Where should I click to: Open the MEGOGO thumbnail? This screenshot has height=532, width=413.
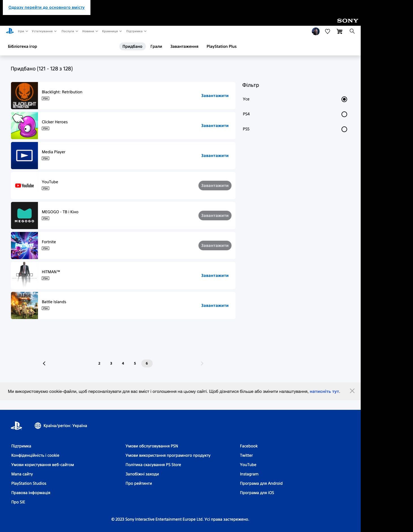(24, 216)
